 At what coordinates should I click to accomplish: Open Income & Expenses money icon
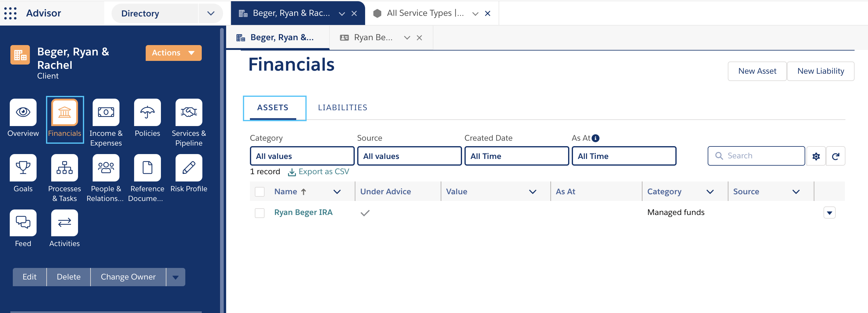[x=106, y=112]
